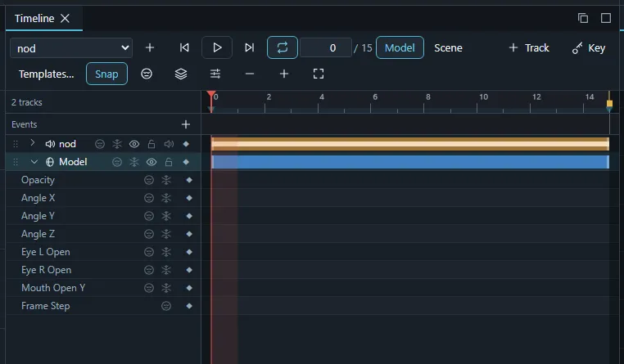Click the Opacity row face icon
The image size is (624, 364).
(x=149, y=180)
